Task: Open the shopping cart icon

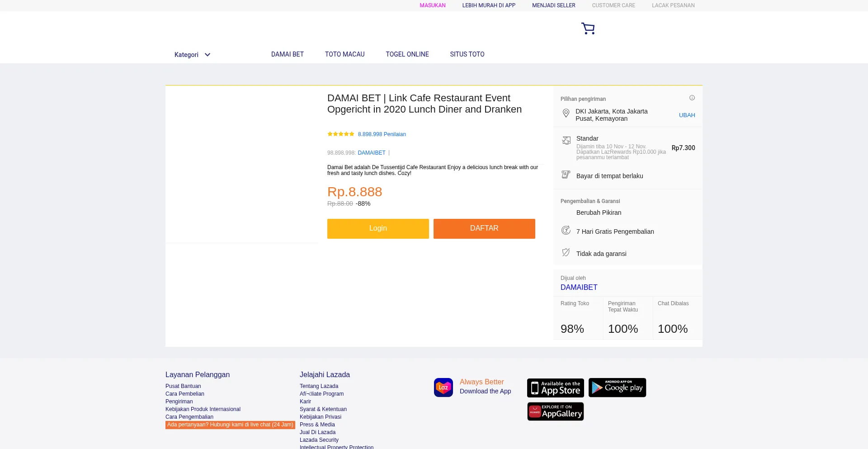Action: [x=588, y=28]
